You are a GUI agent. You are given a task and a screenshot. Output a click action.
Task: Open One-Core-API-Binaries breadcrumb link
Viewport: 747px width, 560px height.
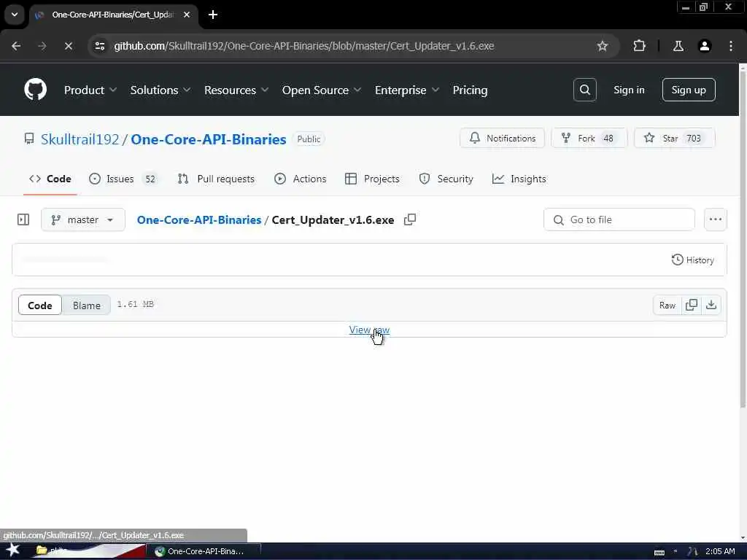coord(198,219)
